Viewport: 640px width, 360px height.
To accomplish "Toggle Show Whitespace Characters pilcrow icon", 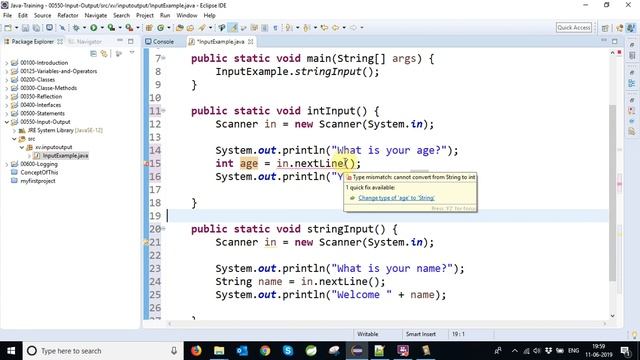I will coord(276,28).
